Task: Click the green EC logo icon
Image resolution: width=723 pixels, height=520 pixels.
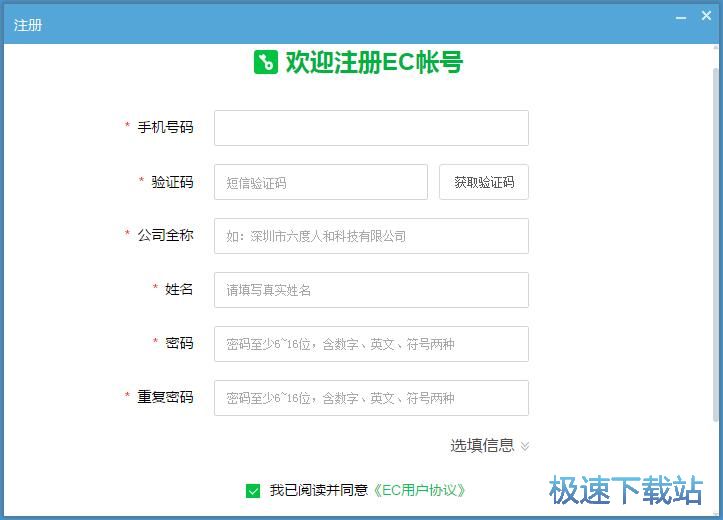Action: click(266, 62)
